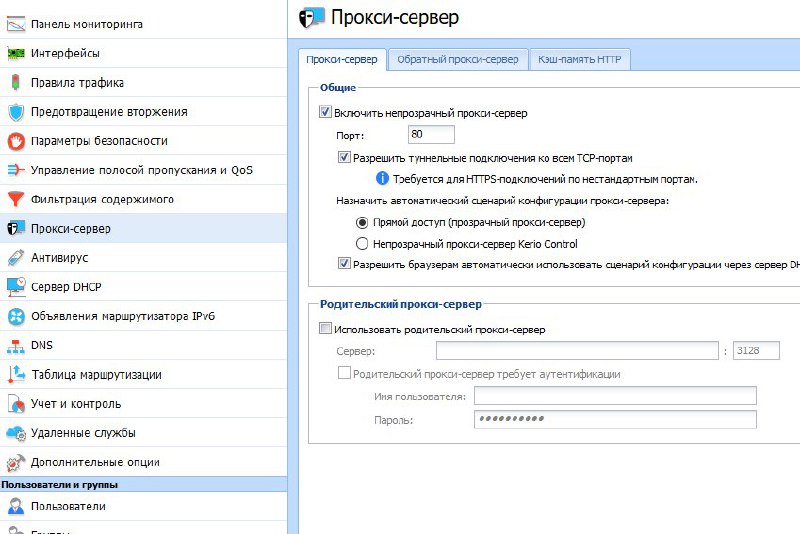Click the Порт input field
800x534 pixels.
431,135
